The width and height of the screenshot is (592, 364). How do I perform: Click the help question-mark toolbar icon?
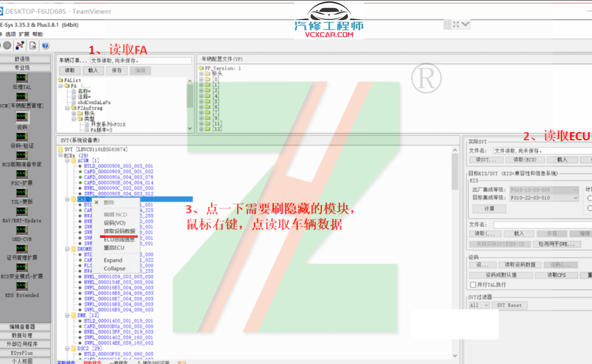tap(44, 45)
